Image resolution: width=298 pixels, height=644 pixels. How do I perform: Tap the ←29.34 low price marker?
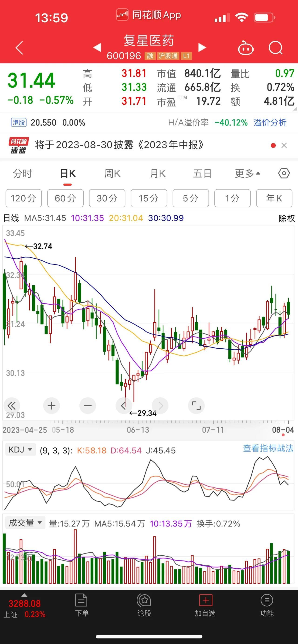point(143,414)
